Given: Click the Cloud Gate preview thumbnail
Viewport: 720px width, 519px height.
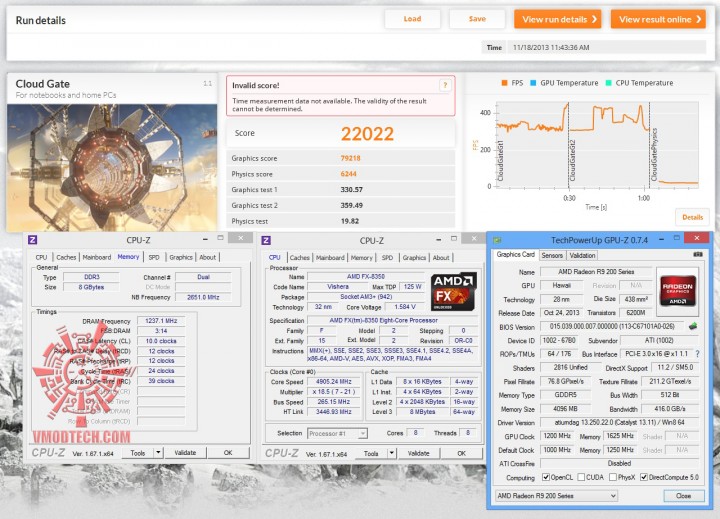Looking at the screenshot, I should tap(112, 167).
